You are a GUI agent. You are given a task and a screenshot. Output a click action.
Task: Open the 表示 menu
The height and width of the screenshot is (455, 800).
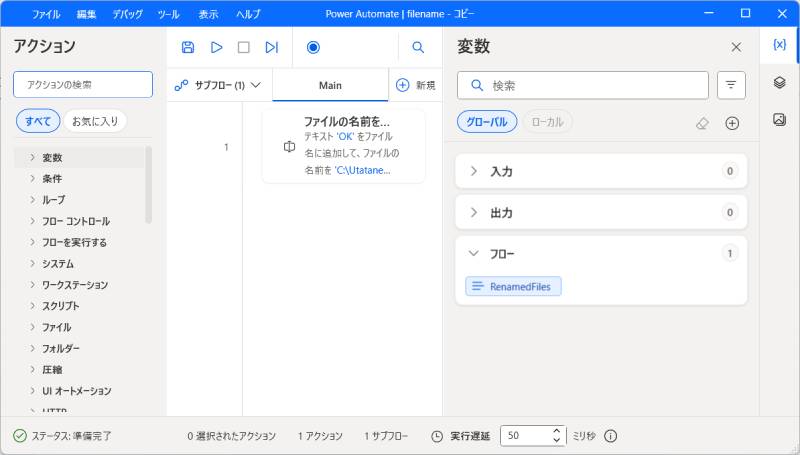[208, 14]
